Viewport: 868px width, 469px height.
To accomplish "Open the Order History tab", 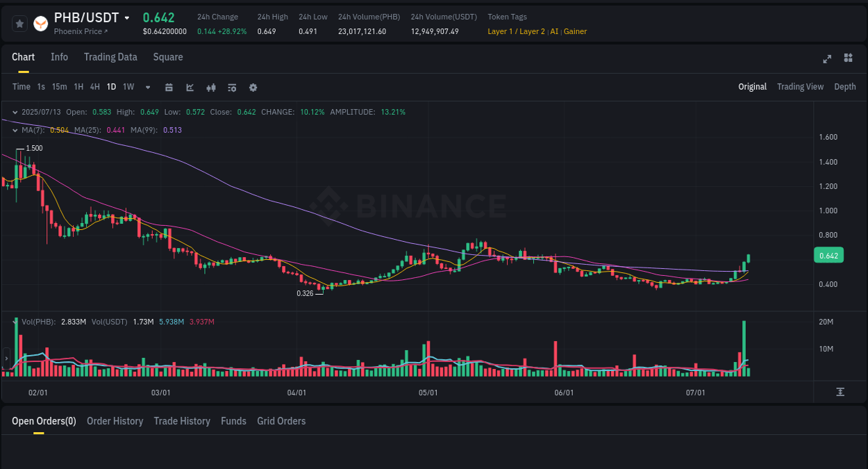I will click(x=115, y=421).
